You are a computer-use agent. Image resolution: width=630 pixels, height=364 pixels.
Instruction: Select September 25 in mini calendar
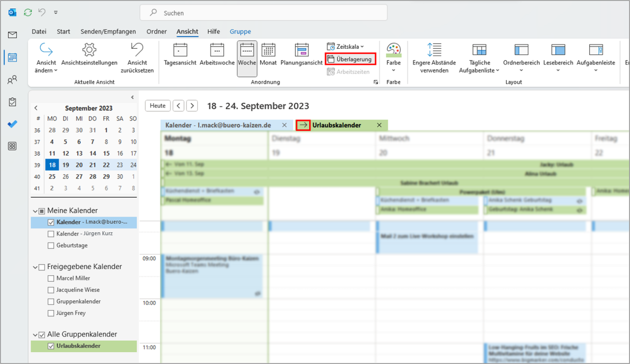click(x=52, y=177)
